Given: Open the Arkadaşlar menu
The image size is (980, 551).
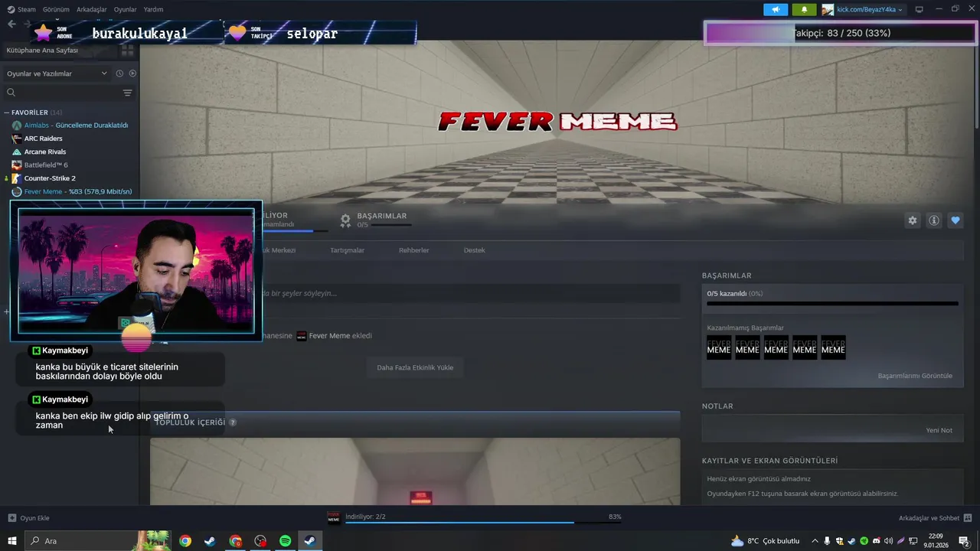Looking at the screenshot, I should (x=92, y=9).
